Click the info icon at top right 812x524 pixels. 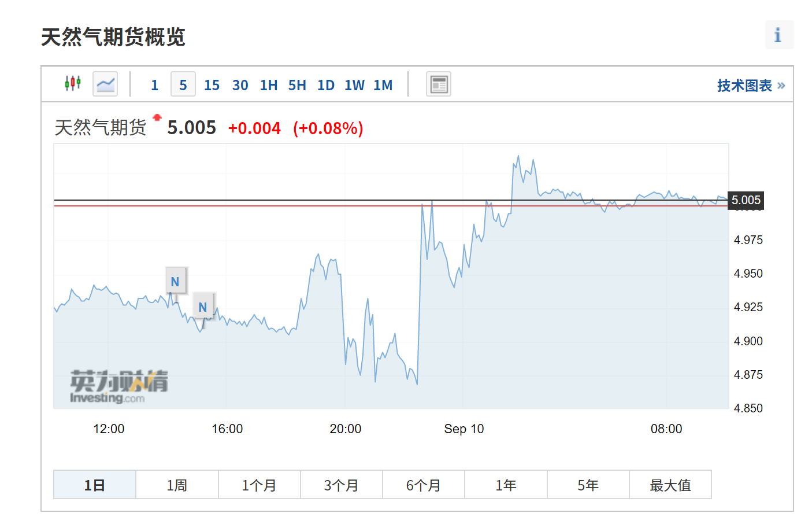[x=778, y=35]
